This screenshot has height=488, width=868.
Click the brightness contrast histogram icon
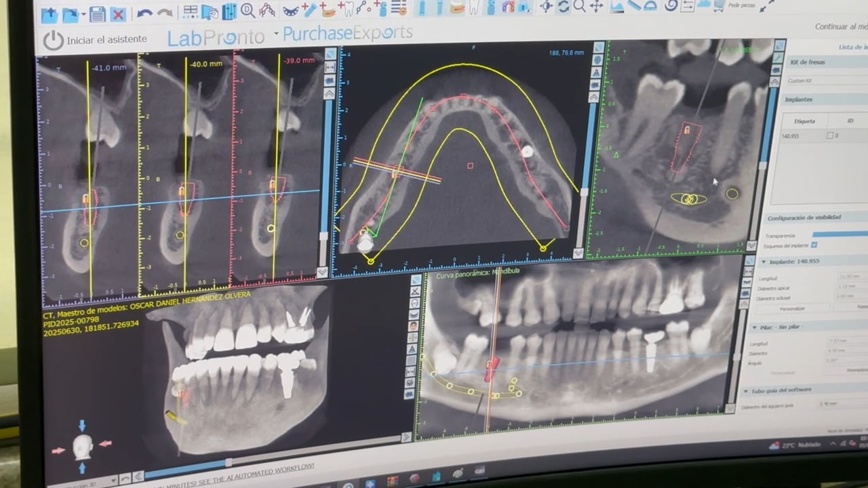[616, 7]
